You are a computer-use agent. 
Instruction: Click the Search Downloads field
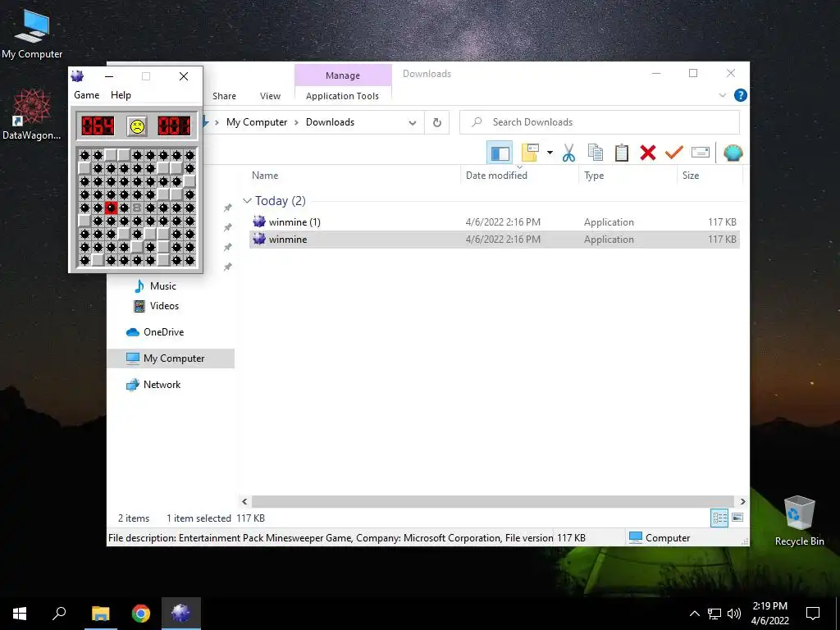[600, 123]
